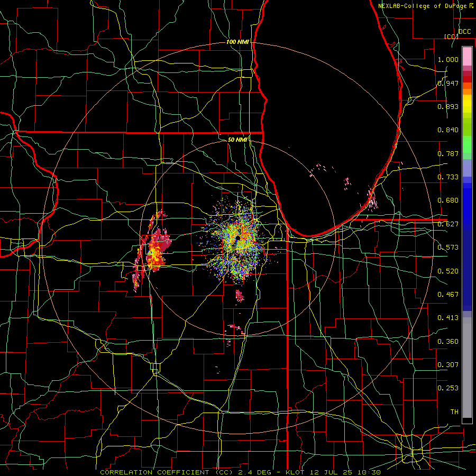Click the KLOT station identifier in the caption
This screenshot has height=476, width=476.
pos(295,472)
